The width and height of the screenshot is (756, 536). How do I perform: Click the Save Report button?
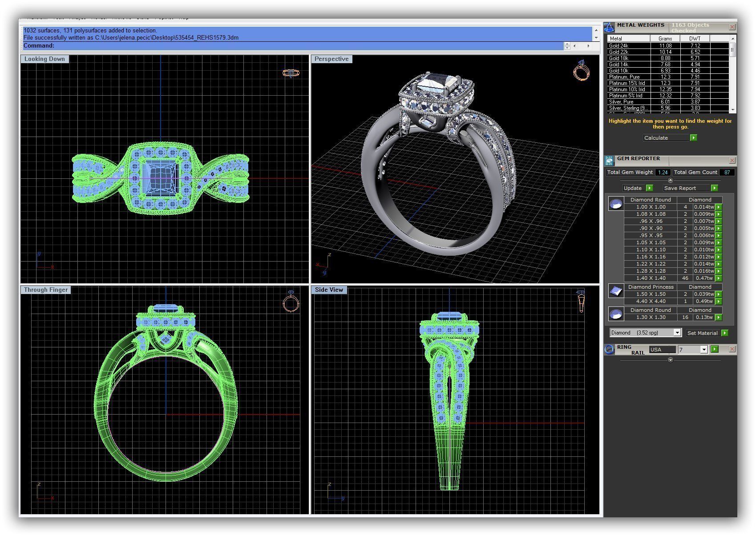coord(687,188)
